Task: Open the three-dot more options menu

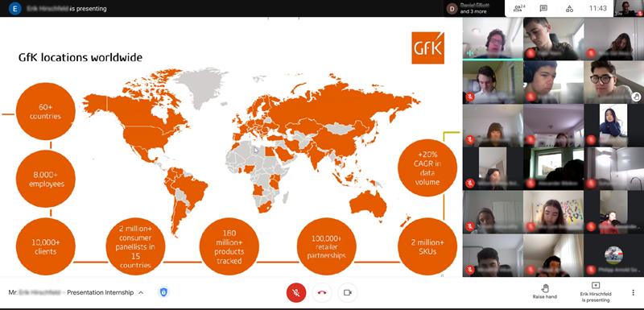Action: click(633, 292)
